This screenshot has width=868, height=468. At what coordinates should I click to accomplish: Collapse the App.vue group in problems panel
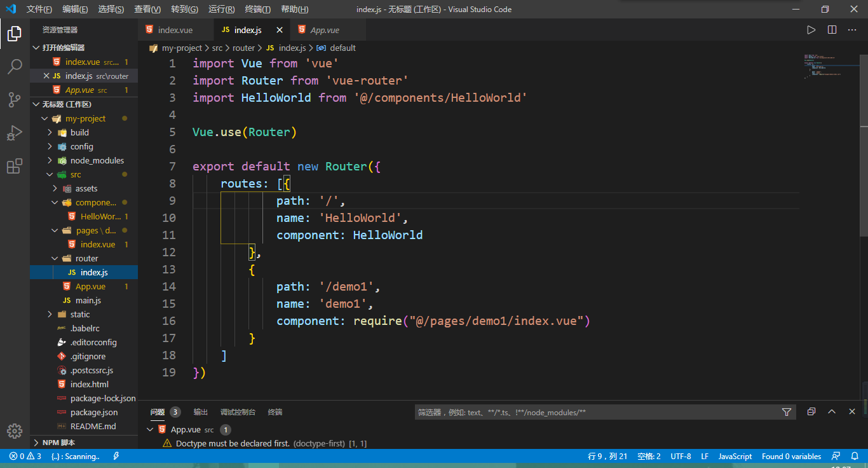[151, 430]
